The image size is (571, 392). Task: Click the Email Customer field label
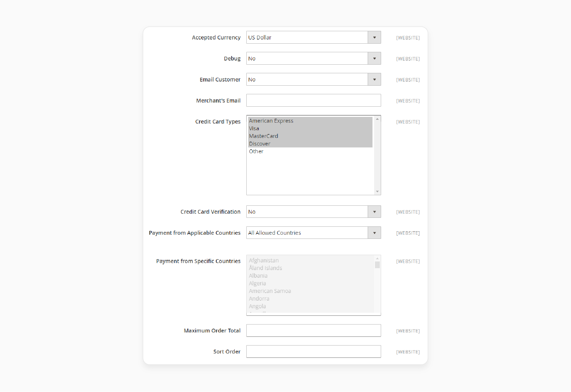[220, 80]
